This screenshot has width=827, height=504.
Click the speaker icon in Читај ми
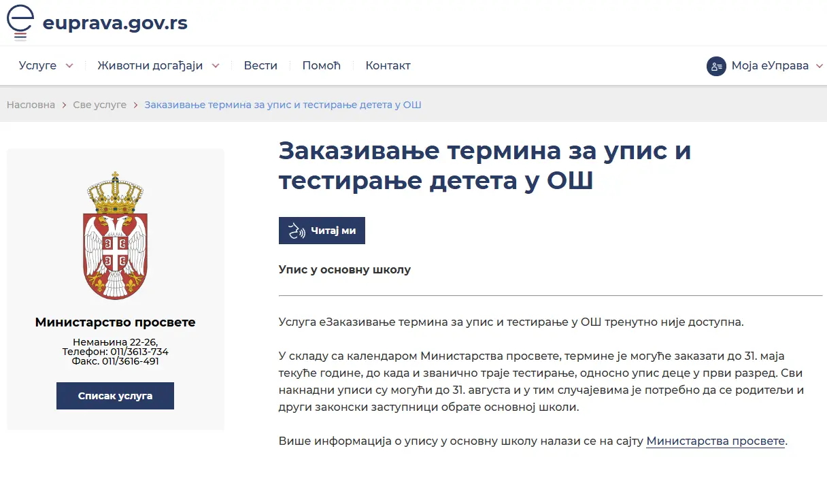coord(297,231)
